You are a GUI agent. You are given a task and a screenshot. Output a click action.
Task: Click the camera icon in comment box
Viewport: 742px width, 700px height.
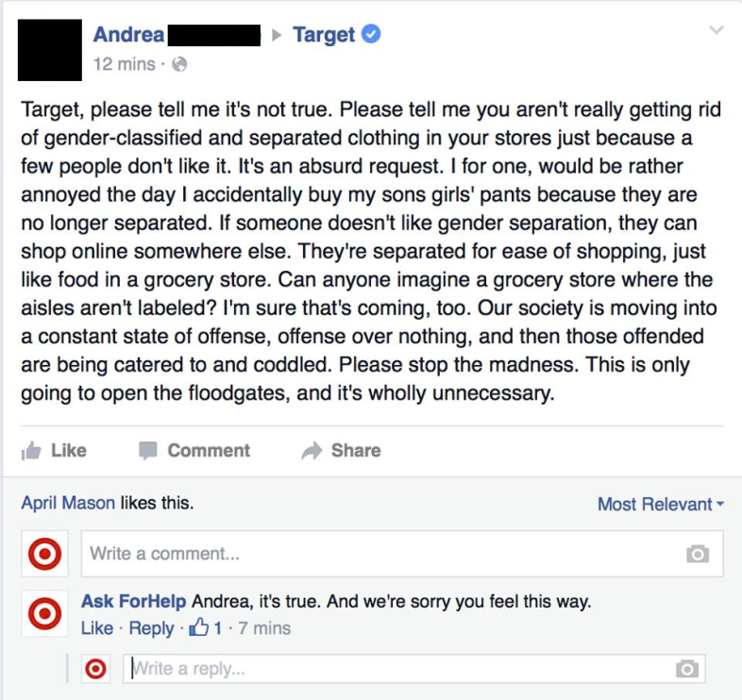(698, 554)
